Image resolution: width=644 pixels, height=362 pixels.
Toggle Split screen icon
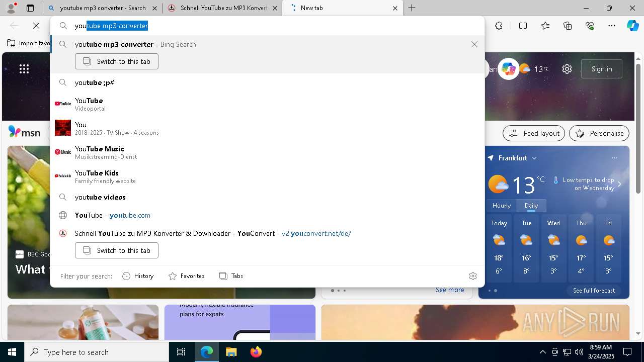(x=523, y=26)
